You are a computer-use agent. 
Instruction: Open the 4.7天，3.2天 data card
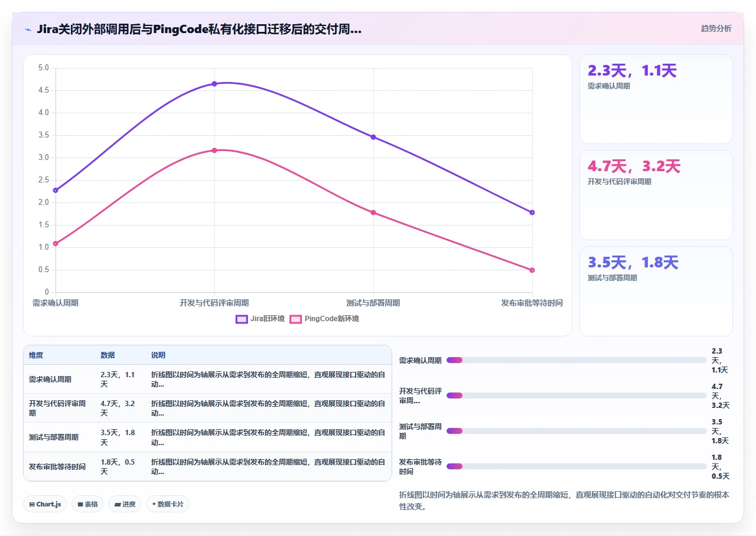click(656, 195)
